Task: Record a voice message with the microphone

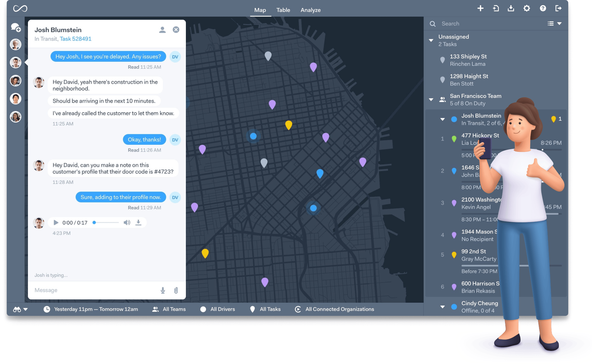Action: tap(163, 290)
